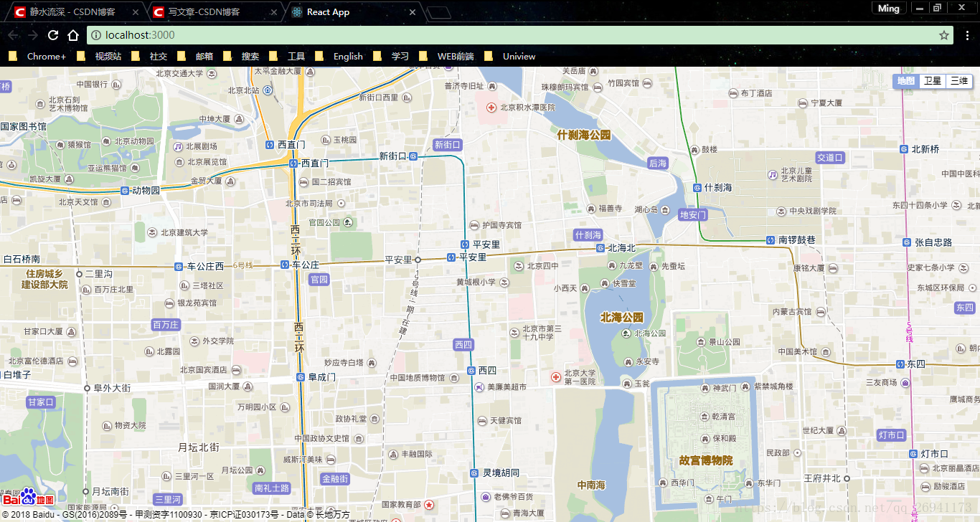Open the 社交 bookmarks folder
The width and height of the screenshot is (980, 522).
149,56
